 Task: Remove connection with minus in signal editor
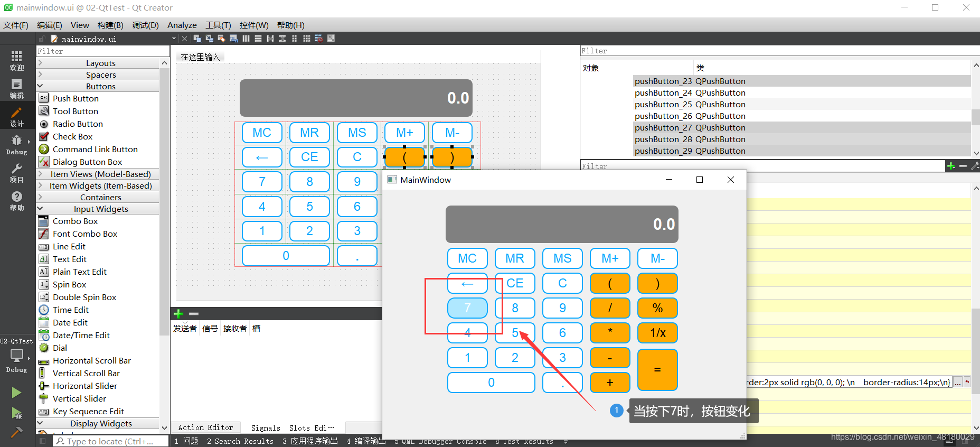coord(194,314)
